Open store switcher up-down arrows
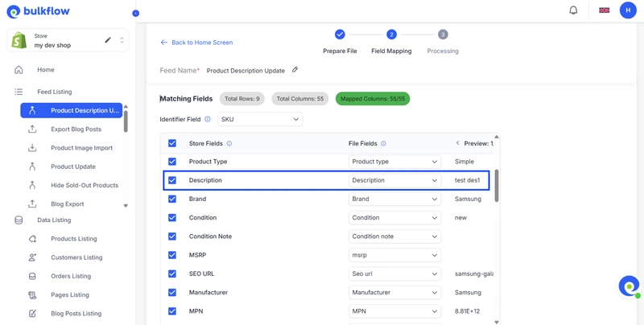 [122, 40]
